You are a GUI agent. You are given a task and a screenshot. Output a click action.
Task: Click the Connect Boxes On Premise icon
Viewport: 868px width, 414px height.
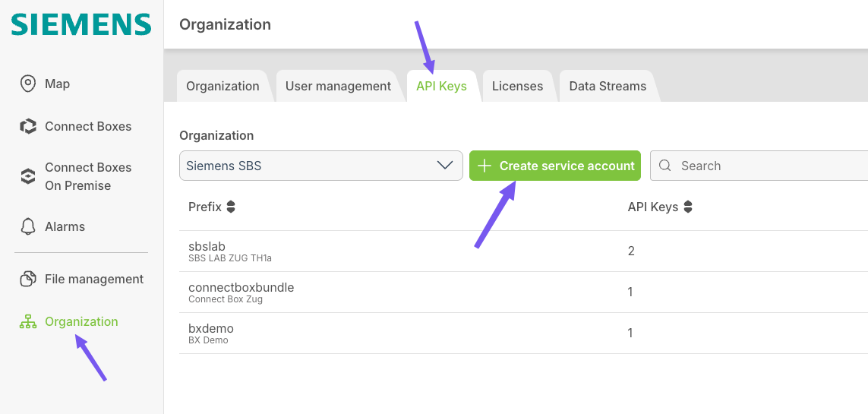click(x=27, y=176)
